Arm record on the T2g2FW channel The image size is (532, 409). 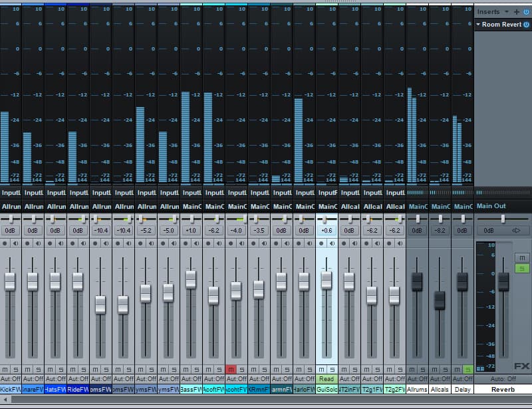[389, 243]
